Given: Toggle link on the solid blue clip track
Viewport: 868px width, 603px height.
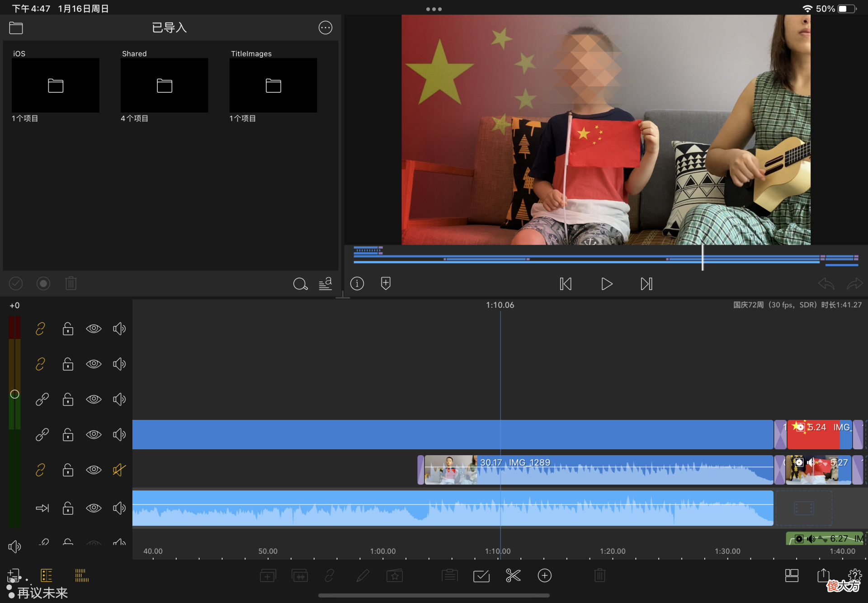Looking at the screenshot, I should click(x=42, y=434).
